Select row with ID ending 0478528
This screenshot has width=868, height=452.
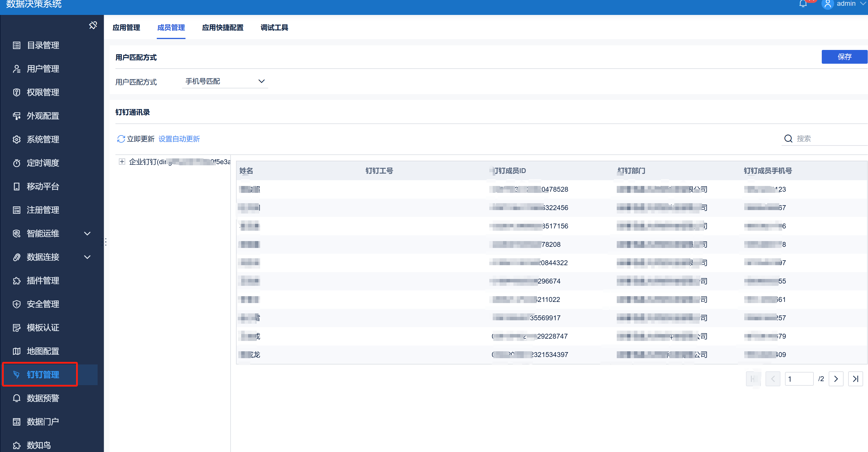[x=552, y=189]
